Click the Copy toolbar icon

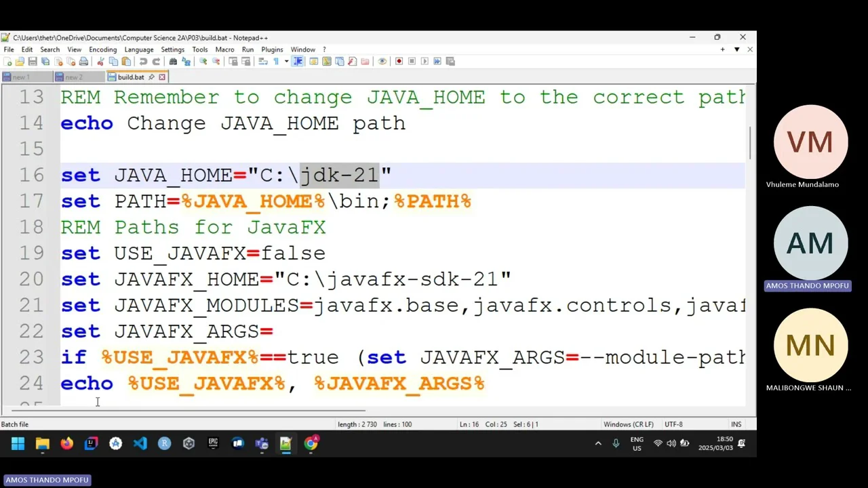click(x=113, y=61)
